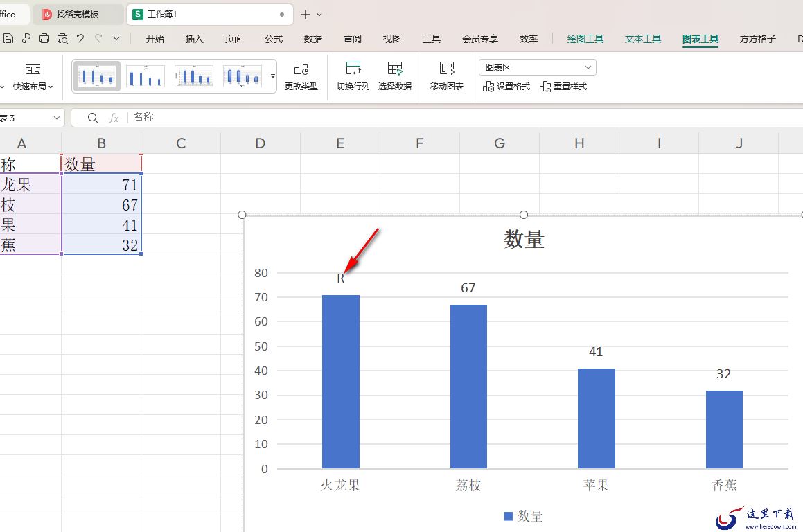
Task: Click the chart title 数量
Action: (x=524, y=240)
